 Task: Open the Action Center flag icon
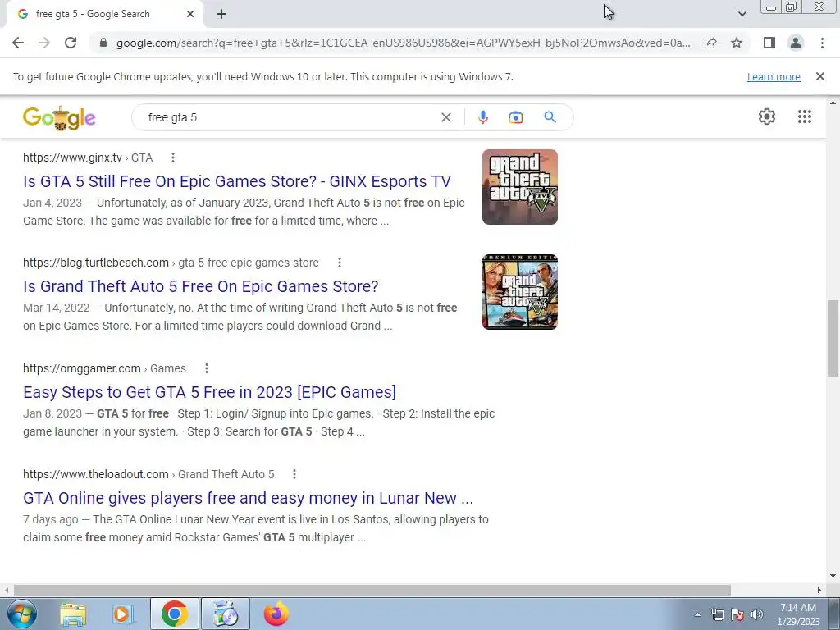tap(737, 614)
